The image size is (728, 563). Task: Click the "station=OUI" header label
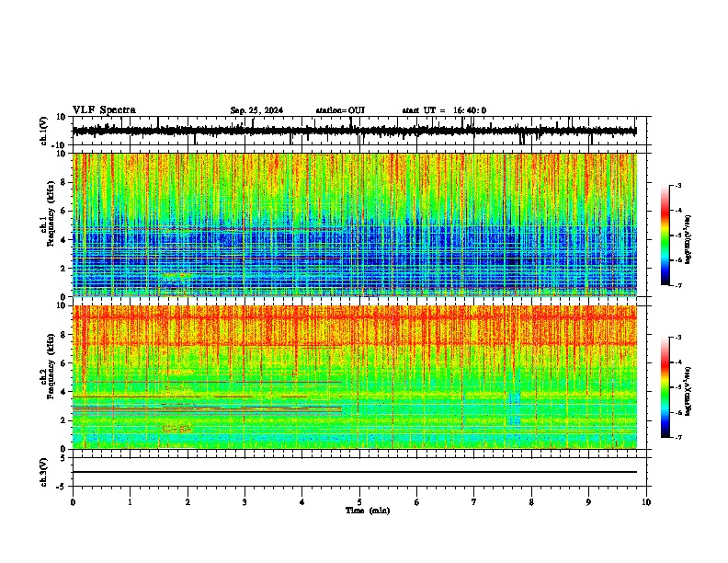340,110
